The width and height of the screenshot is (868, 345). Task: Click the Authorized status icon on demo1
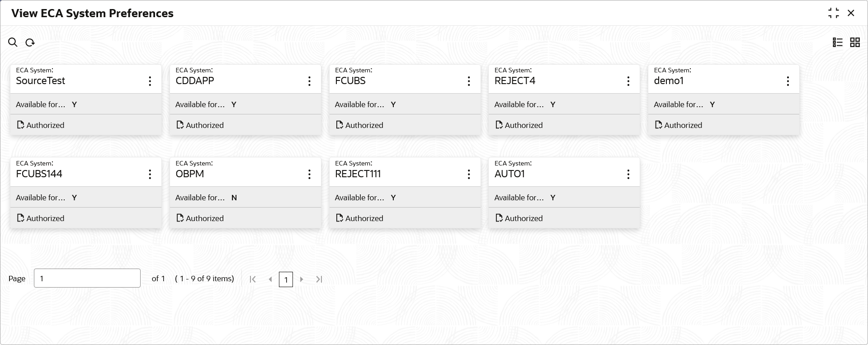click(658, 125)
